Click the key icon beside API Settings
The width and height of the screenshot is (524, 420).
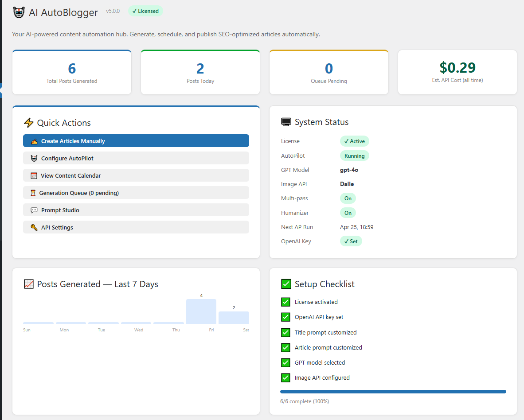(x=34, y=227)
